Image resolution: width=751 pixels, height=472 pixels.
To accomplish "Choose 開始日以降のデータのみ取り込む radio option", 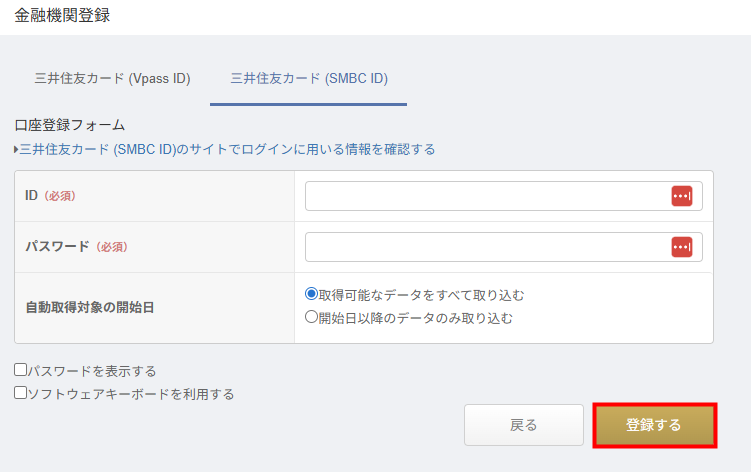I will pyautogui.click(x=311, y=318).
